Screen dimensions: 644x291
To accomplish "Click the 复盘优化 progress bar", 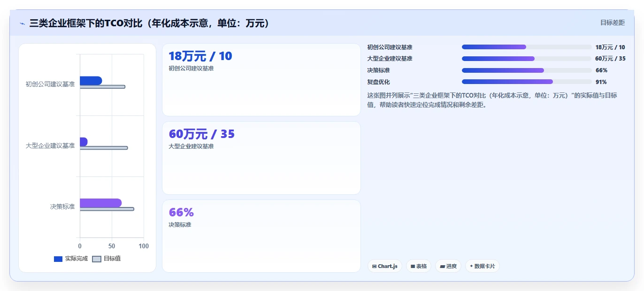I will point(527,82).
